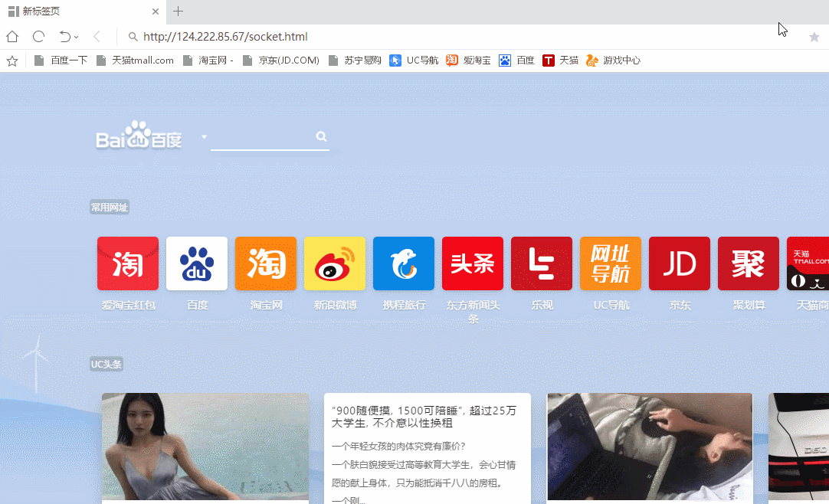Open the 爱淘宝红包 shortcut icon
Screen dimensions: 829x504
point(128,263)
